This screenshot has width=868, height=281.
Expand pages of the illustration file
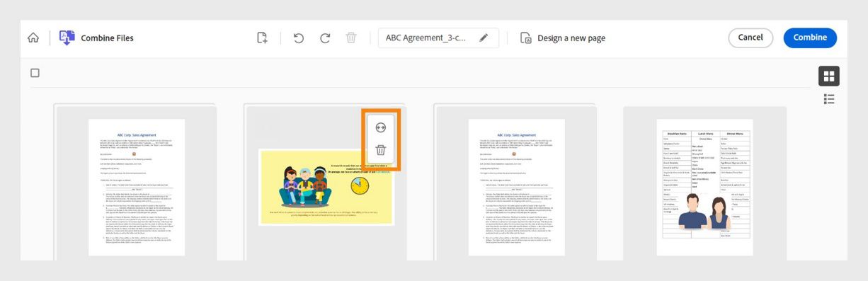coord(380,127)
